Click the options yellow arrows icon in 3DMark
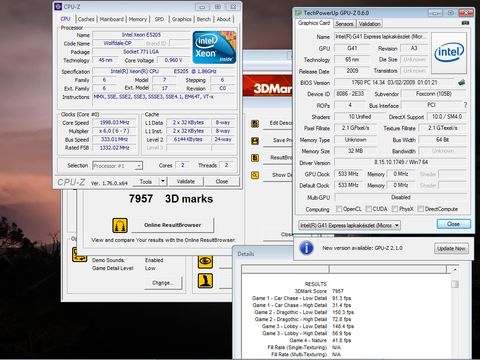The image size is (480, 360). [79, 255]
